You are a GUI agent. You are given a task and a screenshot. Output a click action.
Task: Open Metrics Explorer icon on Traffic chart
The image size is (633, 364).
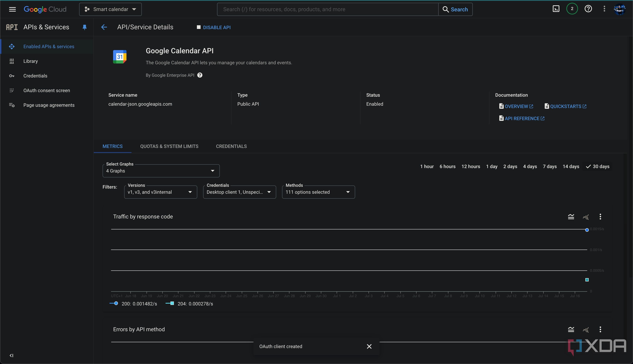(x=586, y=217)
